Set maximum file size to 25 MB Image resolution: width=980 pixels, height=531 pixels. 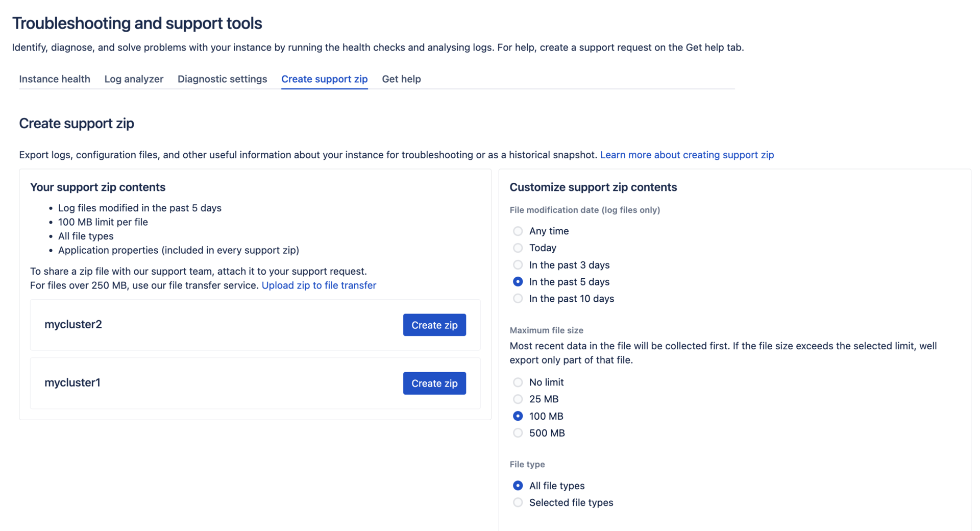click(x=518, y=399)
